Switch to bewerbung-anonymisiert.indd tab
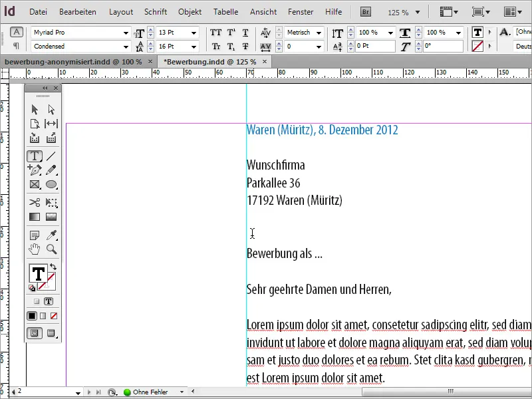 coord(73,62)
